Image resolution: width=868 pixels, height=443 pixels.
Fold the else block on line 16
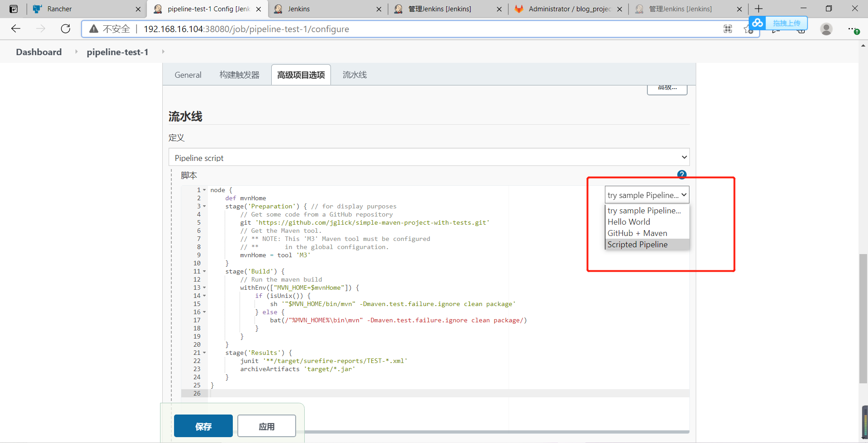coord(204,312)
